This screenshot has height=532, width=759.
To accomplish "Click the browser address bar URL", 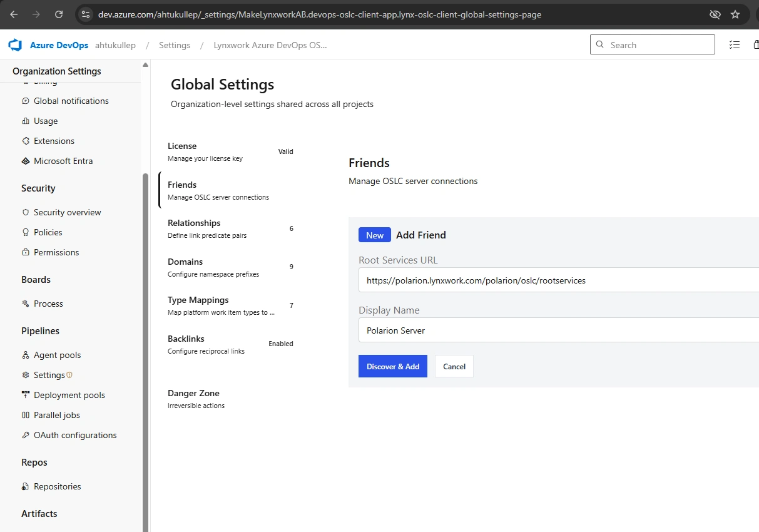I will pos(320,14).
